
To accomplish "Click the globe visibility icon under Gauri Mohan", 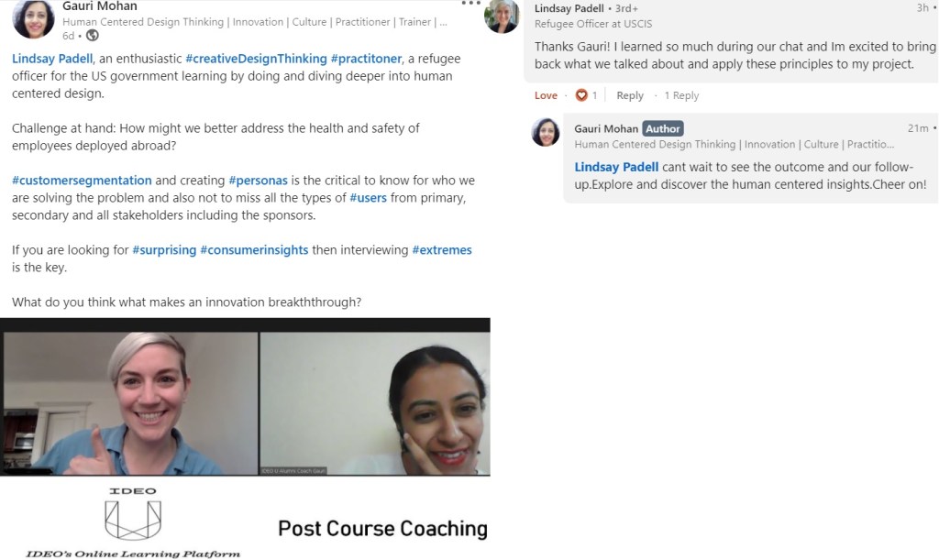I will point(93,36).
